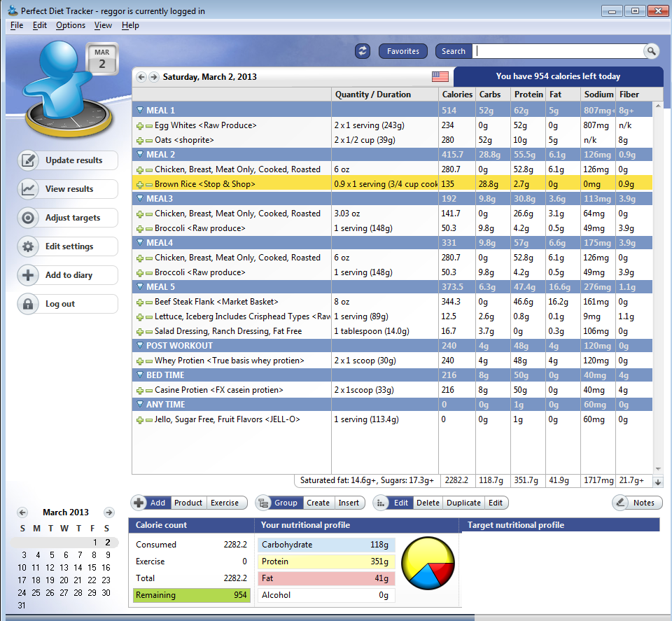Click the dotted icon before the highlighted Edit label
The width and height of the screenshot is (672, 621).
click(x=381, y=503)
